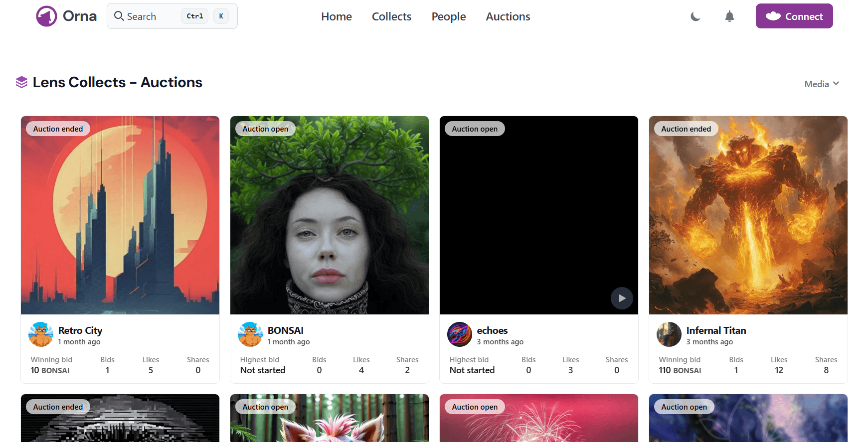Click the Auction ended badge on Infernal Titan
868x442 pixels.
686,129
